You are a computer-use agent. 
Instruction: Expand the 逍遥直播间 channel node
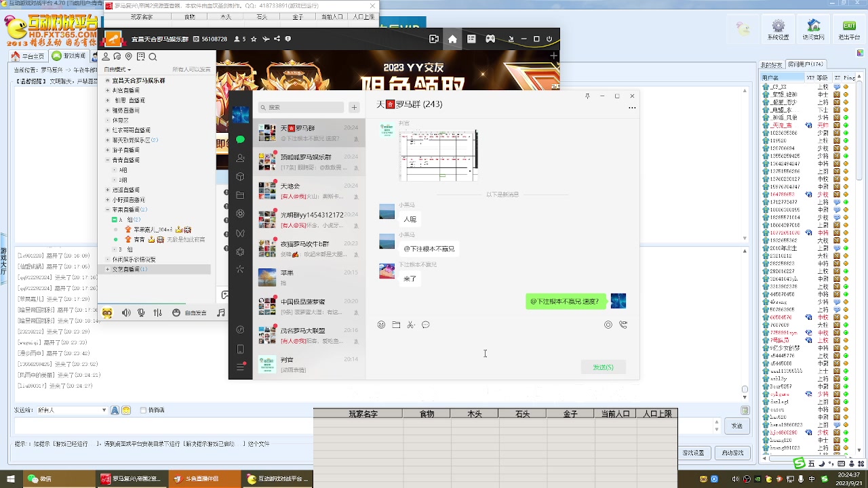(107, 190)
